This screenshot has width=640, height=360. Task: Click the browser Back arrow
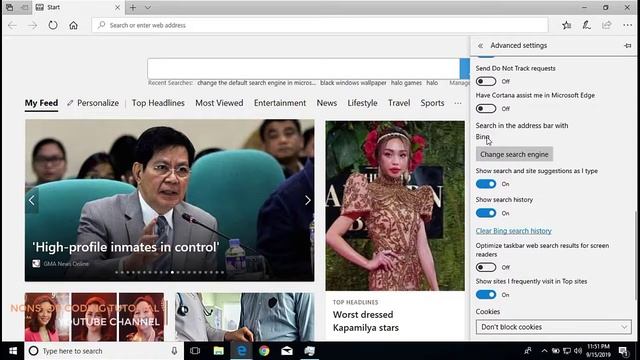pos(12,25)
